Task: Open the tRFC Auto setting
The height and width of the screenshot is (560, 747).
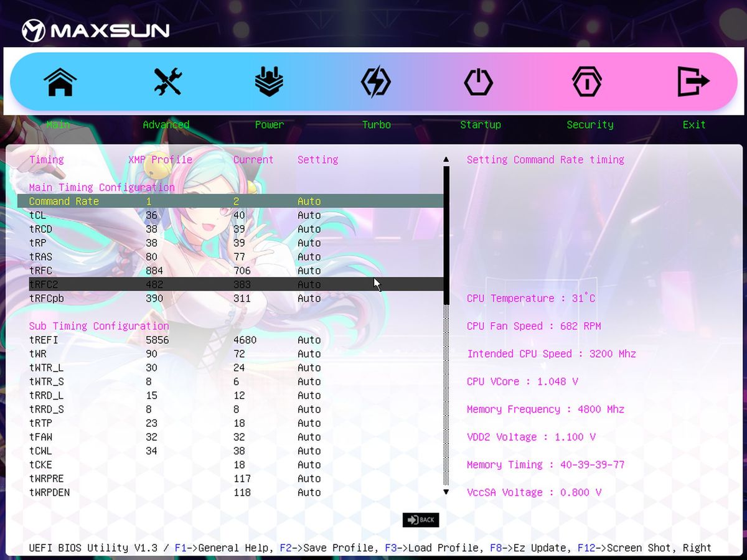Action: 309,271
